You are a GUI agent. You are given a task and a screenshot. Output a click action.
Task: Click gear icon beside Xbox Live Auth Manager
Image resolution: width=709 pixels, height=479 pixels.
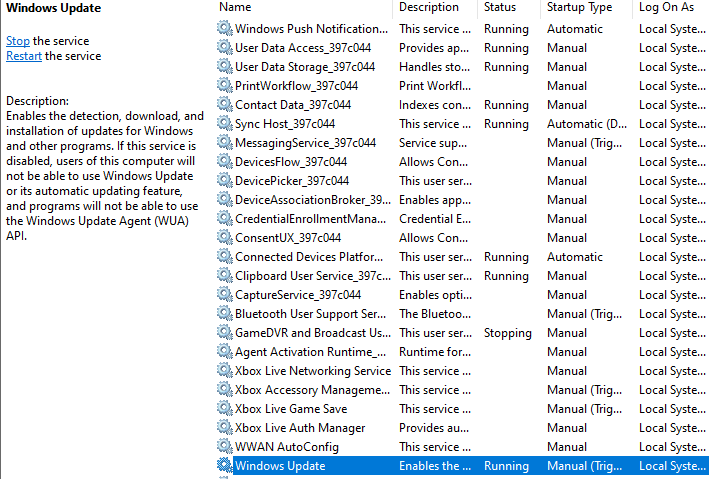pyautogui.click(x=224, y=427)
